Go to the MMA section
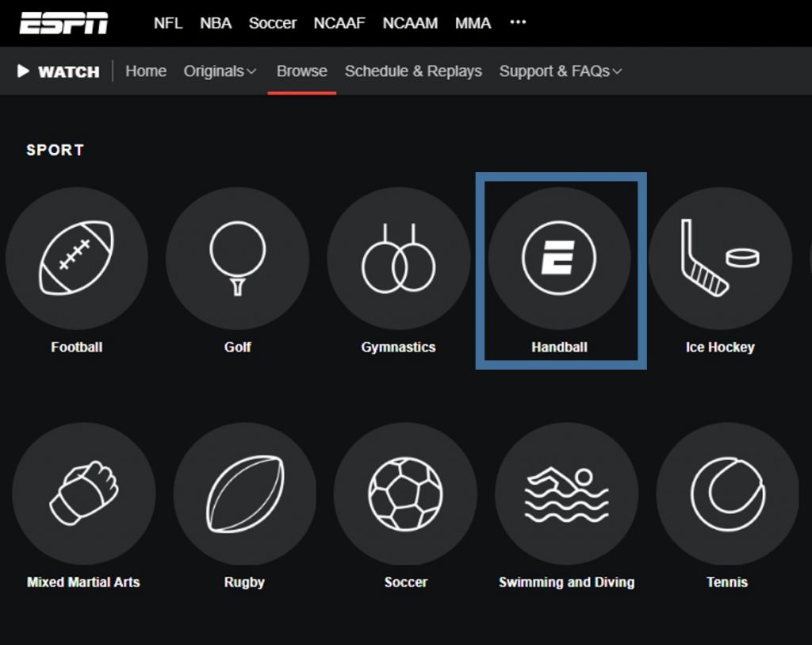This screenshot has height=645, width=812. click(473, 23)
